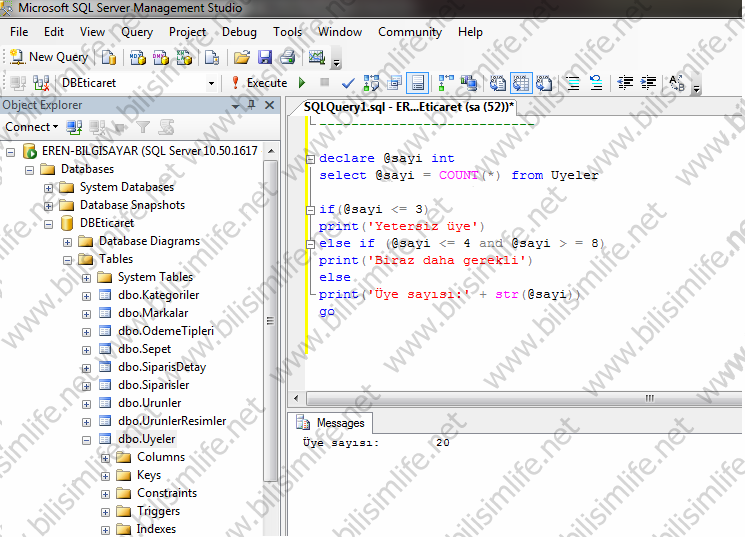Select dbo.Sepet table in tree
This screenshot has width=745, height=537.
tap(144, 349)
